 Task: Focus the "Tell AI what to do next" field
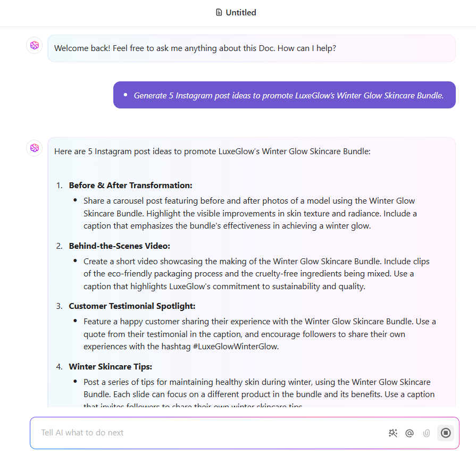point(207,433)
